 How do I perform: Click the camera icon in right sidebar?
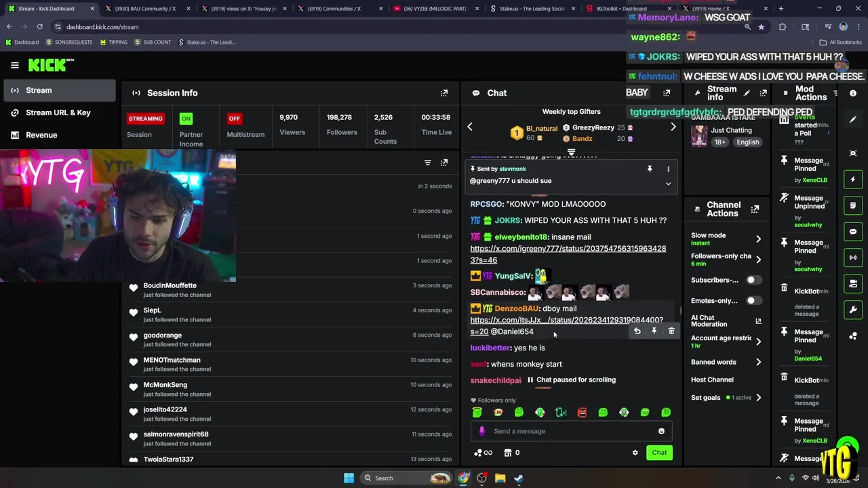coord(853,284)
